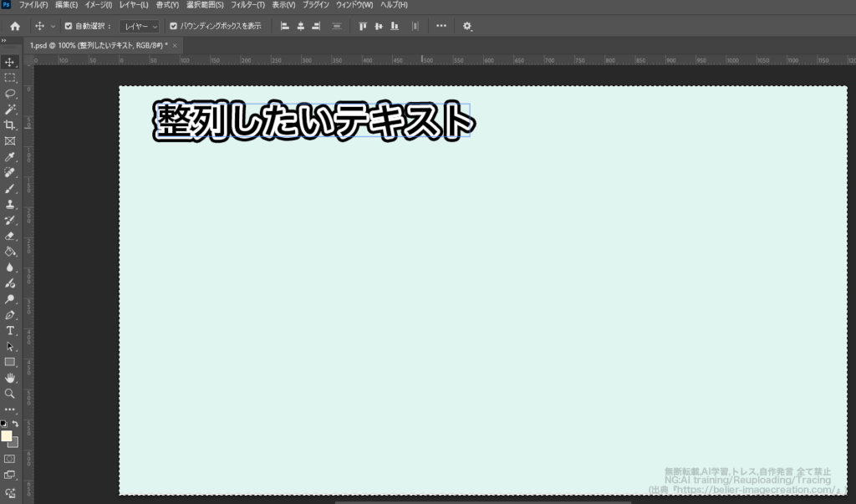Open the alignment settings gear menu
Viewport: 856px width, 504px height.
[467, 26]
